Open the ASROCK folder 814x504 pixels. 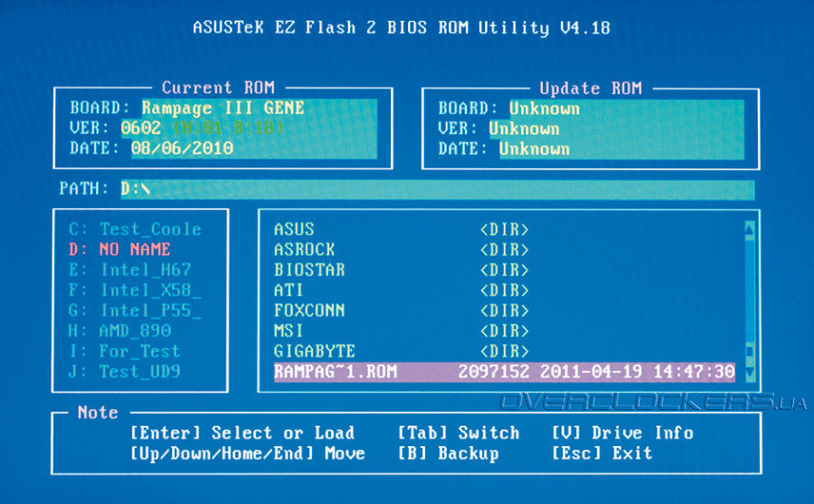click(x=304, y=249)
